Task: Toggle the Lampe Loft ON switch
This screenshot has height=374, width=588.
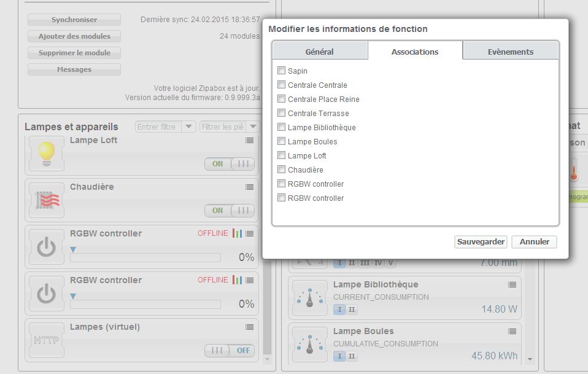Action: click(230, 164)
